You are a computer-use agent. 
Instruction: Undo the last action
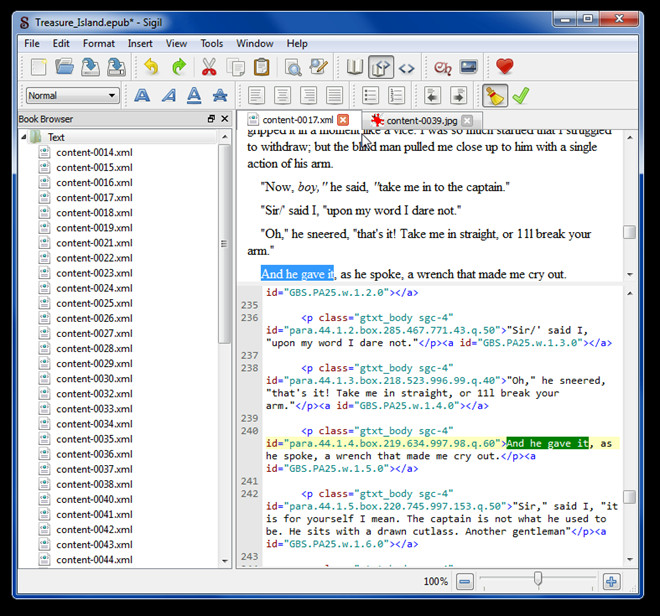pos(152,67)
